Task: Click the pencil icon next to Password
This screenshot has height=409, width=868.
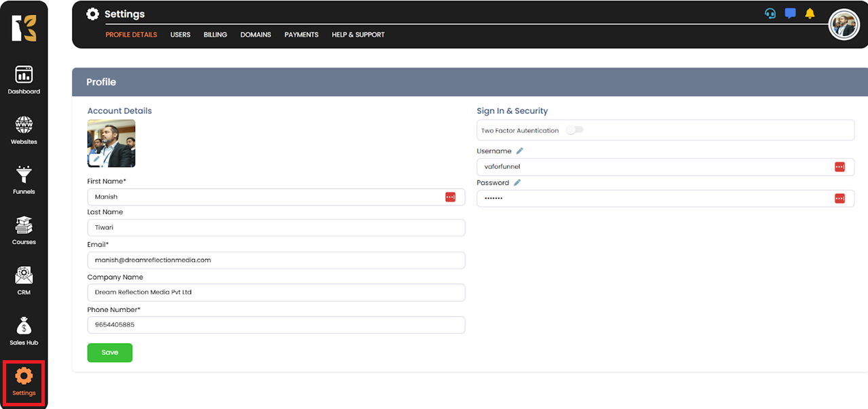Action: [517, 182]
